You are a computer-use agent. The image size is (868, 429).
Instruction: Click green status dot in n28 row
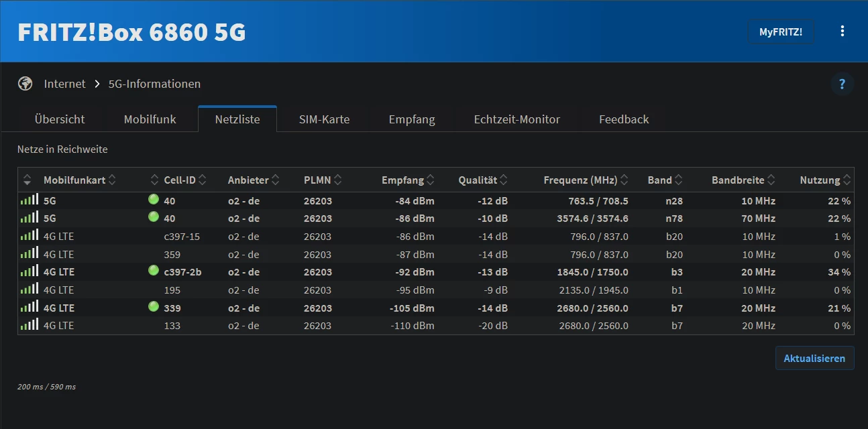coord(154,199)
